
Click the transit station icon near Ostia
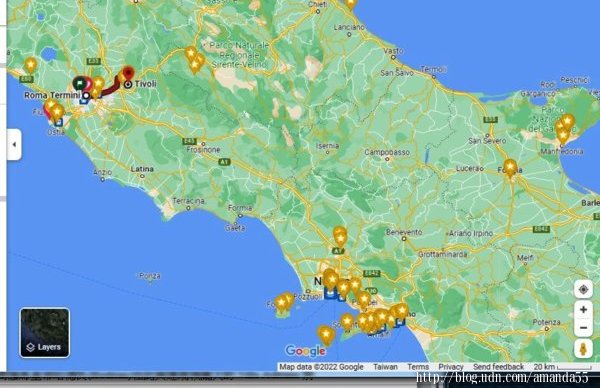[x=59, y=122]
